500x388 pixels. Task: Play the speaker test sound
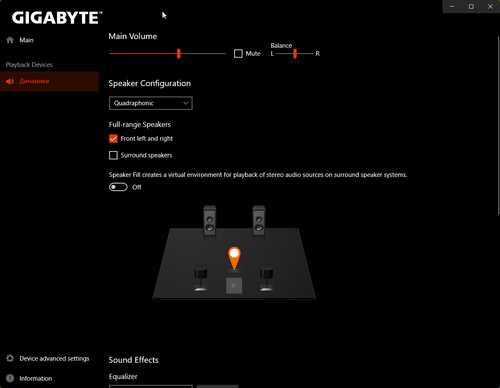coord(234,286)
